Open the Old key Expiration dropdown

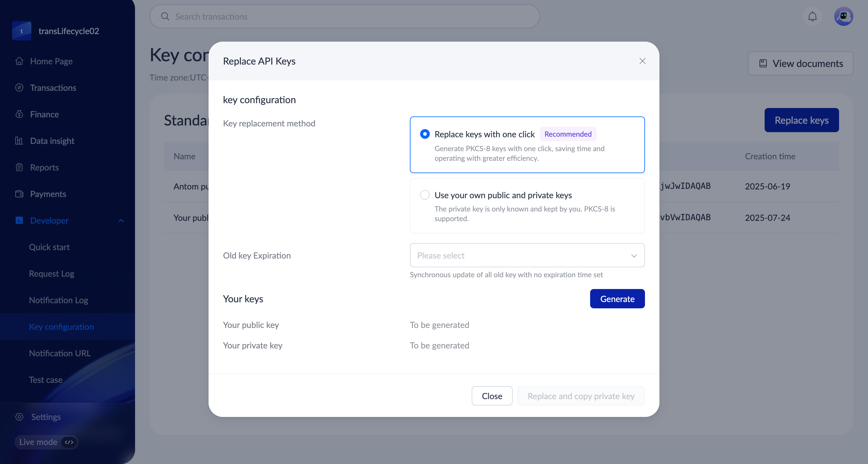527,256
